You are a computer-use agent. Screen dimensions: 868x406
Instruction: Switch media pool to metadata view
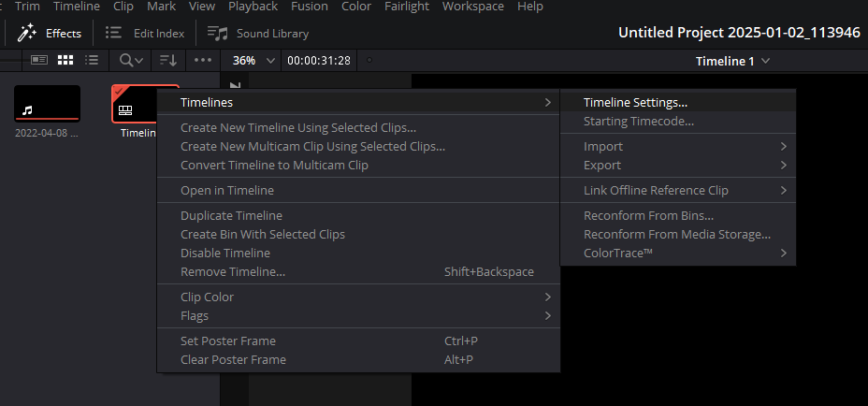pyautogui.click(x=38, y=60)
